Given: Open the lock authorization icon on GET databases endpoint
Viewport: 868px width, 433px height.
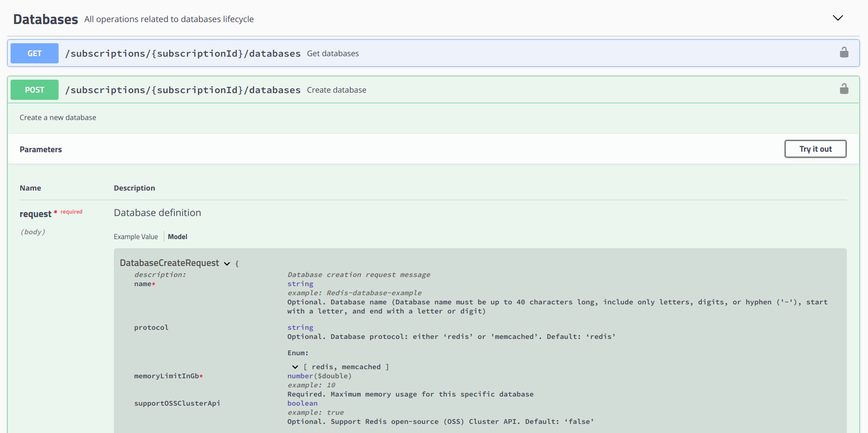Looking at the screenshot, I should click(844, 53).
